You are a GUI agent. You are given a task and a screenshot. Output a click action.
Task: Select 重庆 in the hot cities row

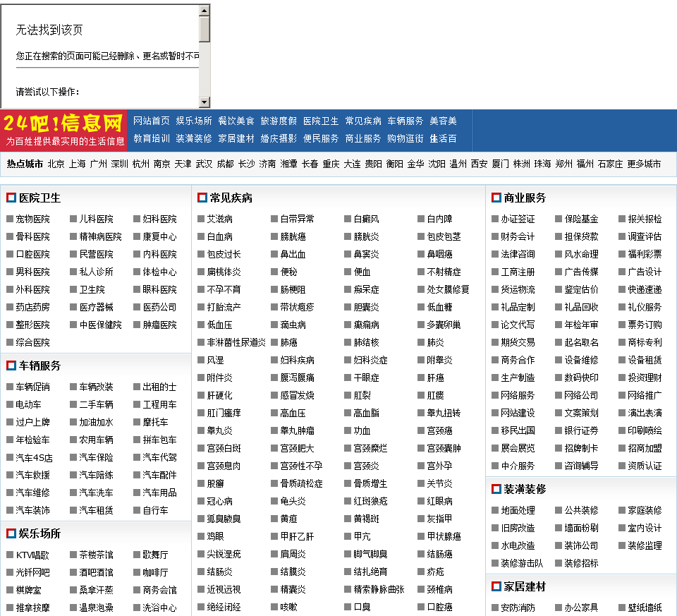331,164
